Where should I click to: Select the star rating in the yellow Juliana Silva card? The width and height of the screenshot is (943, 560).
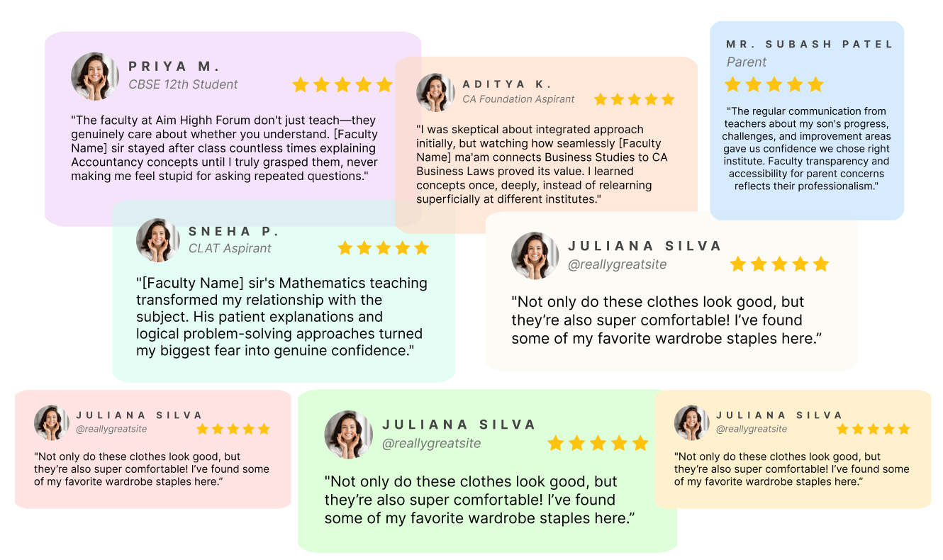(x=873, y=429)
